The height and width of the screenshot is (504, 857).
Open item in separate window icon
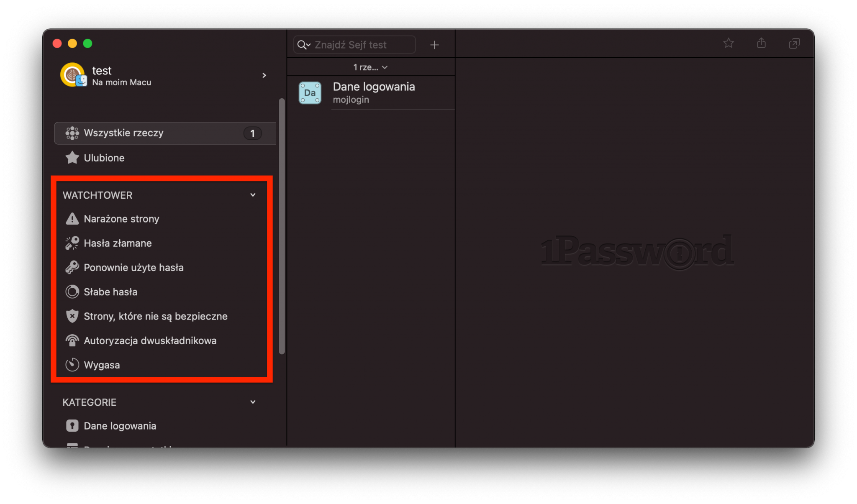click(x=794, y=43)
